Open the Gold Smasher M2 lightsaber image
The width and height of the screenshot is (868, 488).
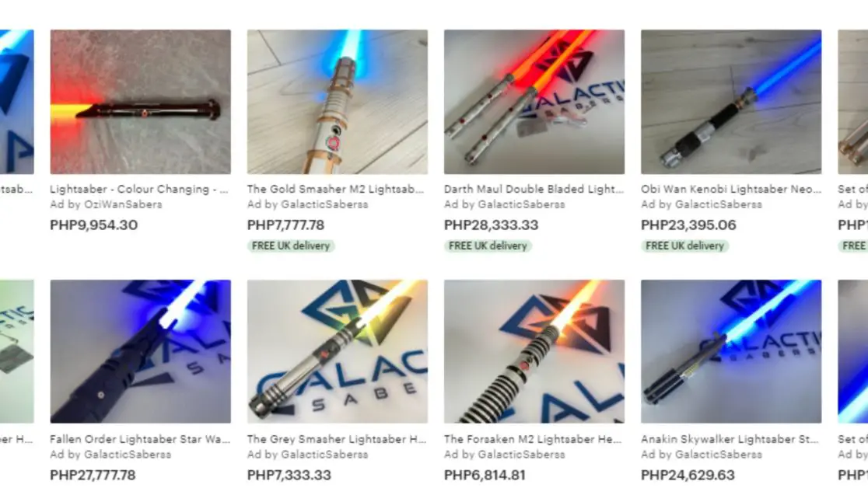pos(337,102)
